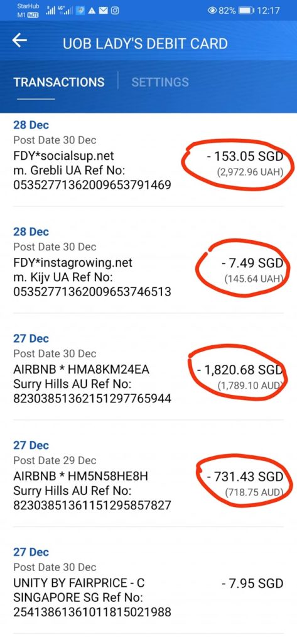Tap the back arrow icon

[19, 40]
